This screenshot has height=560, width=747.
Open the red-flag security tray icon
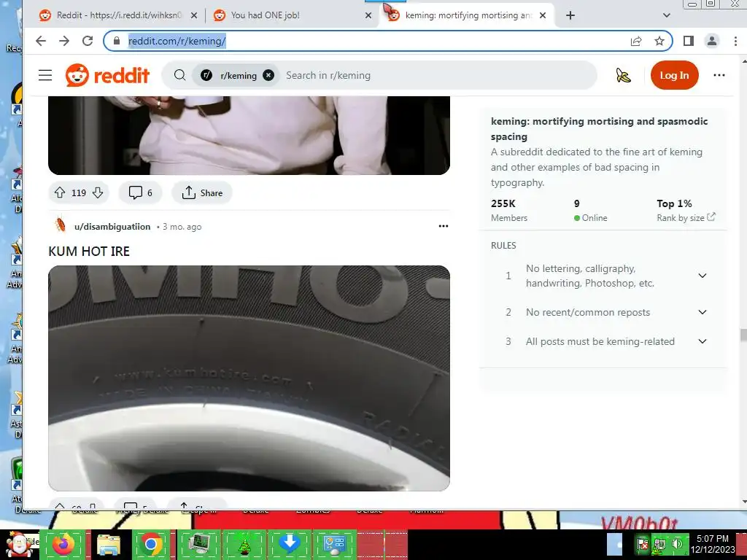[643, 544]
